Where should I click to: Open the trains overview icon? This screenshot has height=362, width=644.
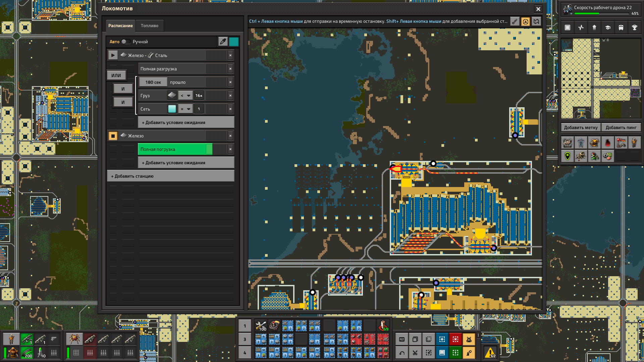tap(621, 27)
